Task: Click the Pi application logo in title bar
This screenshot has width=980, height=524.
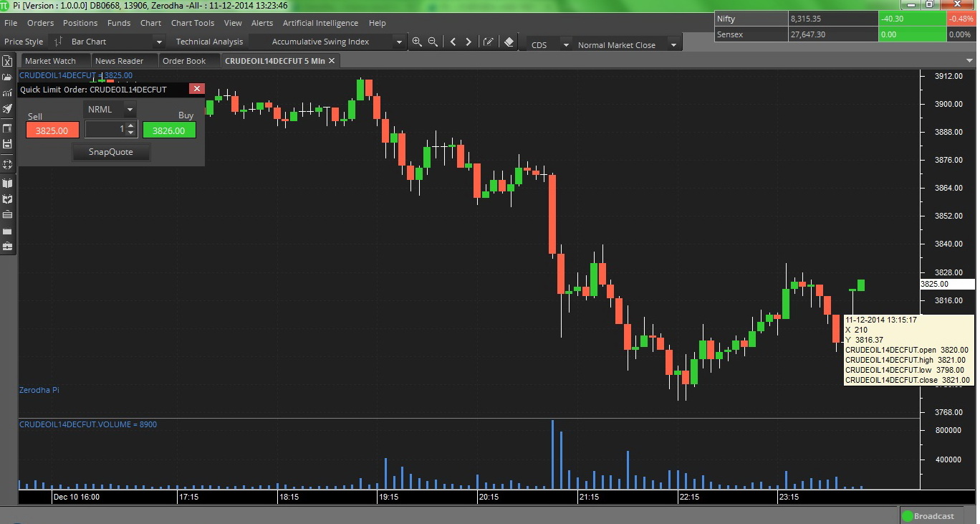Action: pyautogui.click(x=6, y=5)
